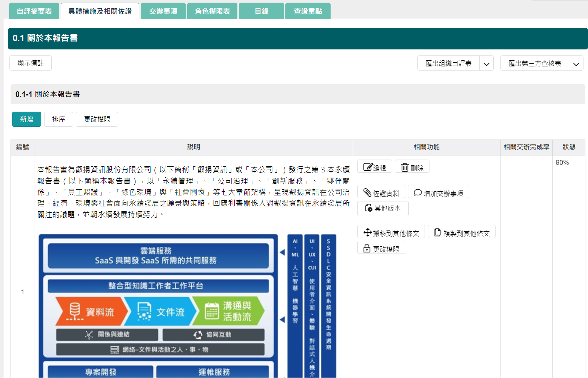Expand the 匯出第三方查核表 dropdown arrow
This screenshot has width=588, height=378.
point(576,64)
